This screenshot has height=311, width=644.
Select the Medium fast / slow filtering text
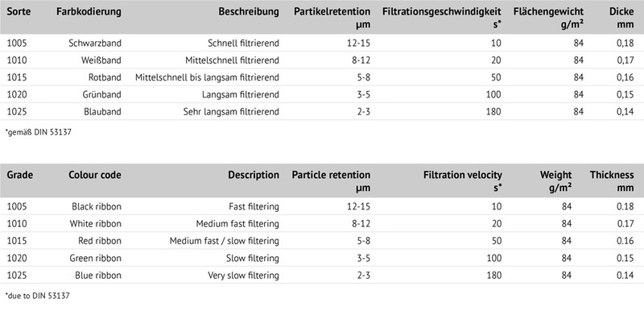click(225, 241)
